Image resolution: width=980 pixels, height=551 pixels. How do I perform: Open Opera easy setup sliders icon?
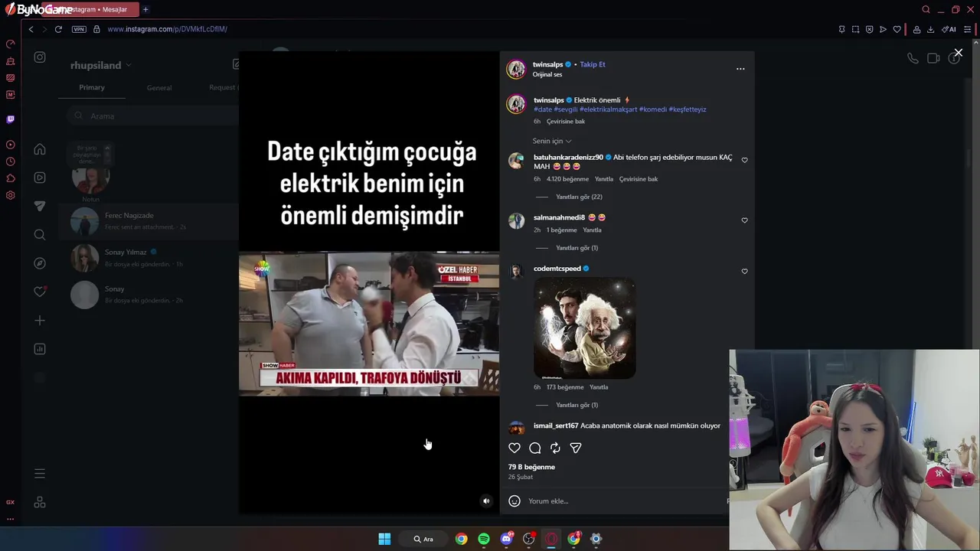pyautogui.click(x=968, y=29)
